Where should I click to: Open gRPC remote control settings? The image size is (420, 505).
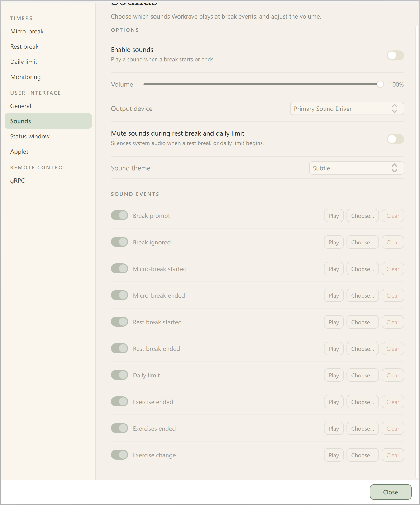48,181
